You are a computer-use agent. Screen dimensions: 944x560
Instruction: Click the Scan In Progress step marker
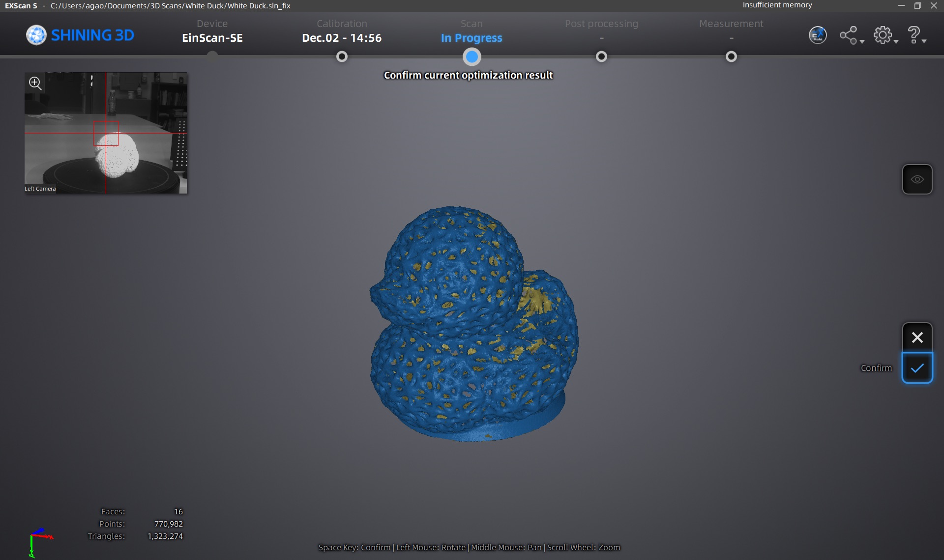472,57
